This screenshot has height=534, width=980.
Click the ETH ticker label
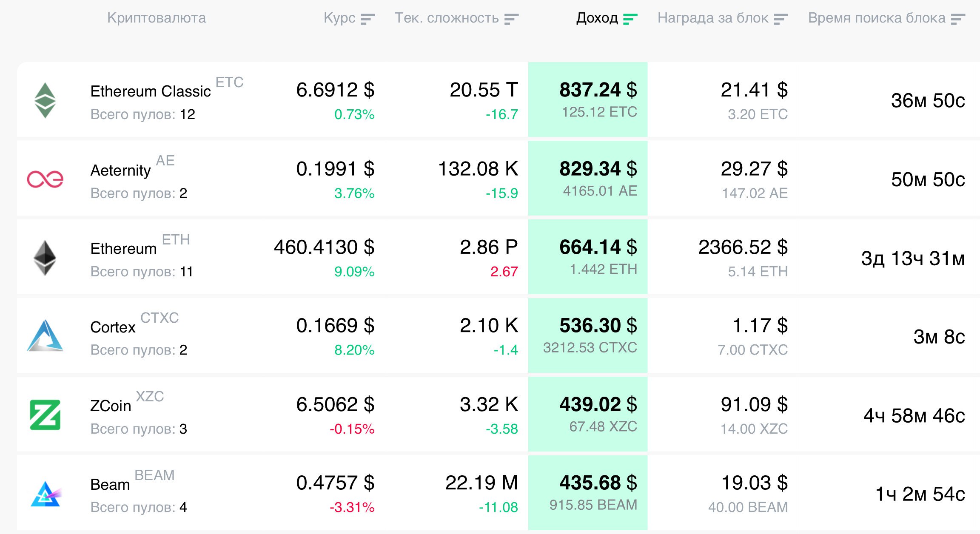[x=176, y=240]
